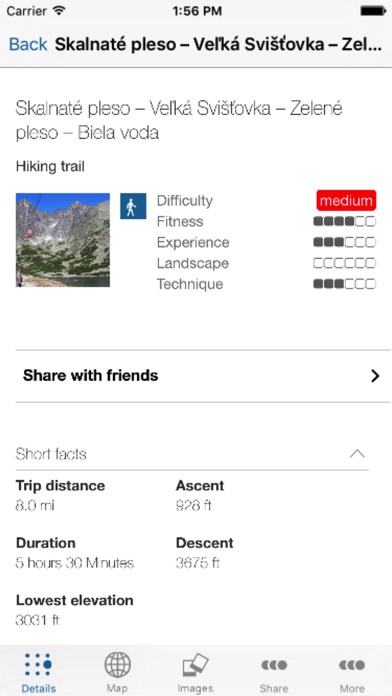The width and height of the screenshot is (392, 696).
Task: Tap the Fitness rating bar
Action: 344,221
